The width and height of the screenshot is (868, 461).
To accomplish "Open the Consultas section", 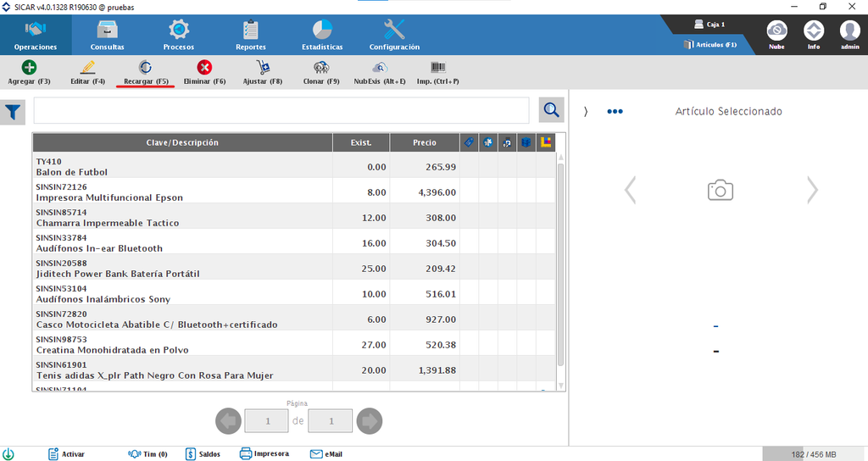I will 108,35.
